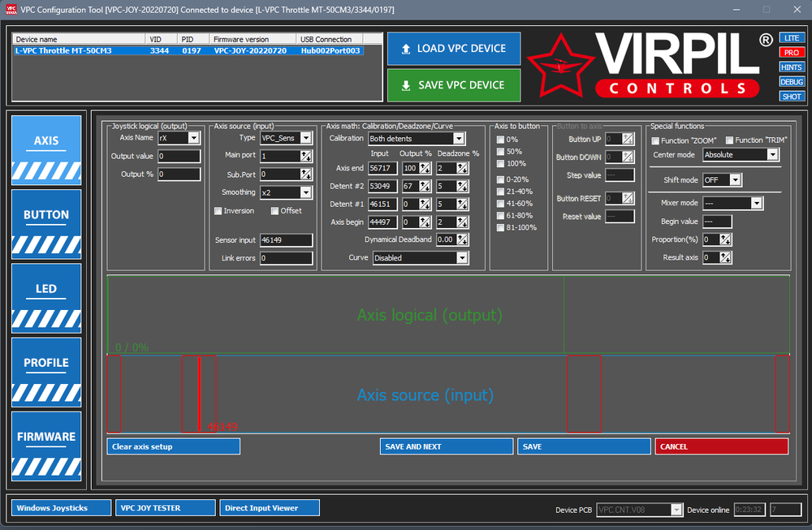Check the 41-60% range box
Screen dimensions: 812x530
coord(500,204)
